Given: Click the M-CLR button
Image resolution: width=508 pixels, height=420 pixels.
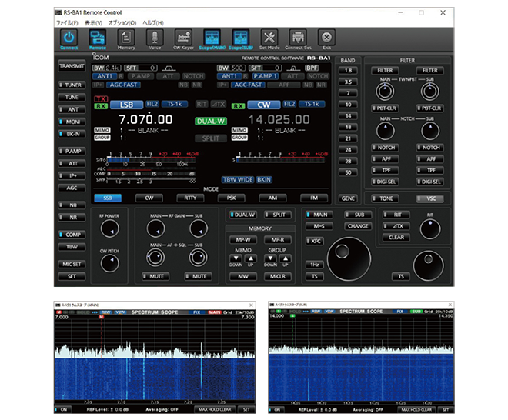Looking at the screenshot, I should 278,277.
